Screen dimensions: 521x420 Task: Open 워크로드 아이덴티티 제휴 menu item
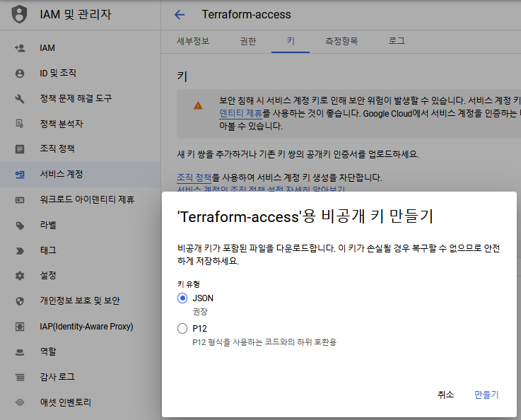87,199
